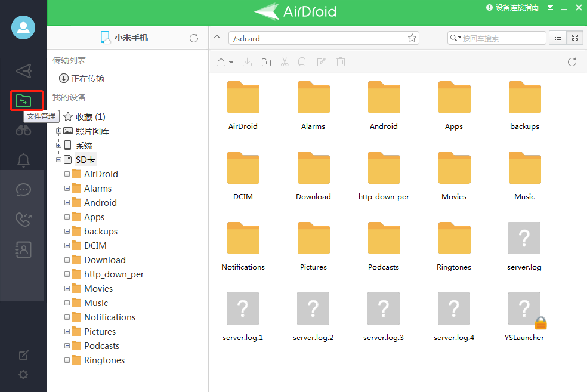Open the File Management sidebar icon

(23, 101)
